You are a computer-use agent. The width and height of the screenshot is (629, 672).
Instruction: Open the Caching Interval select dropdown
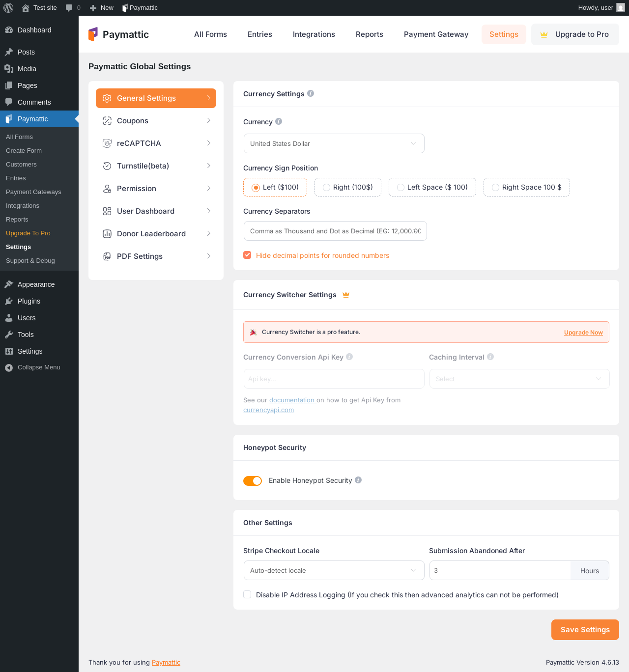pos(519,379)
